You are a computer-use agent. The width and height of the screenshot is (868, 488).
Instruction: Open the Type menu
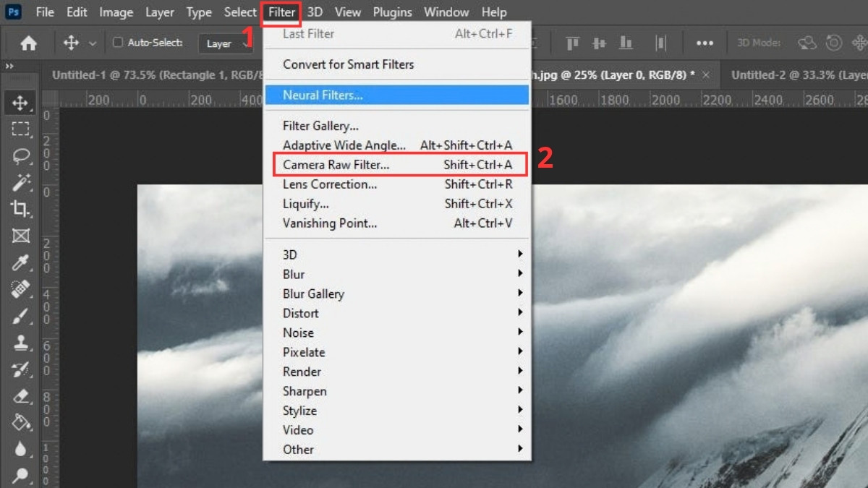click(x=199, y=12)
